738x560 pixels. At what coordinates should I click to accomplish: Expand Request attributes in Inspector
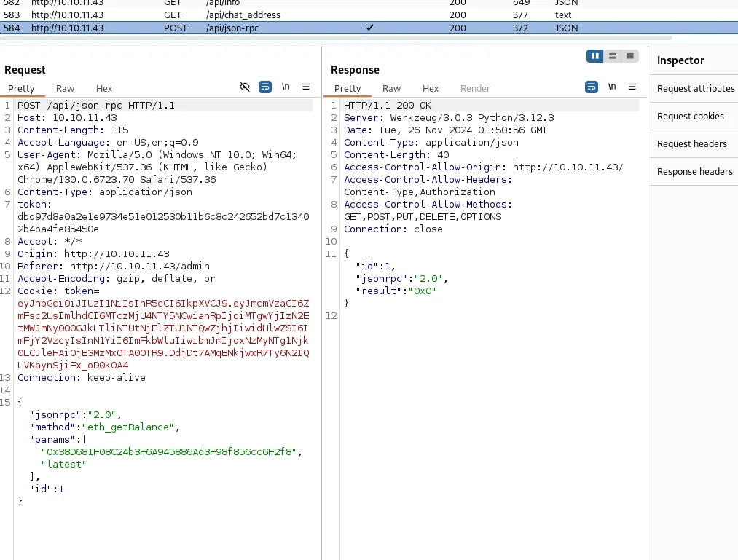695,88
